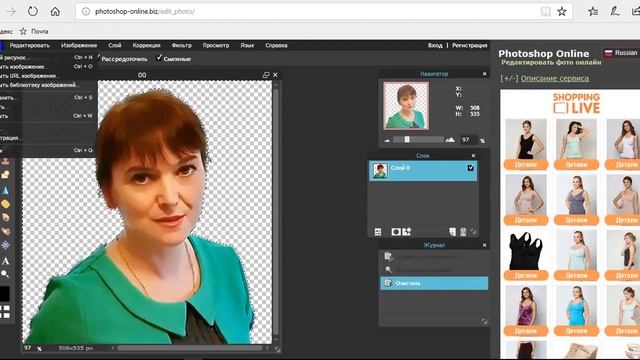Open the Изображение menu

tap(79, 45)
